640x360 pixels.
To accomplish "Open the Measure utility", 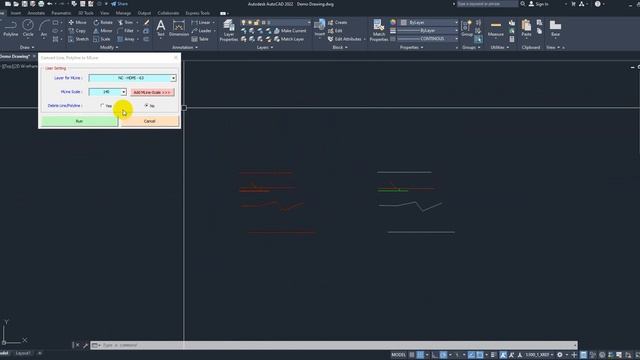I will point(496,28).
